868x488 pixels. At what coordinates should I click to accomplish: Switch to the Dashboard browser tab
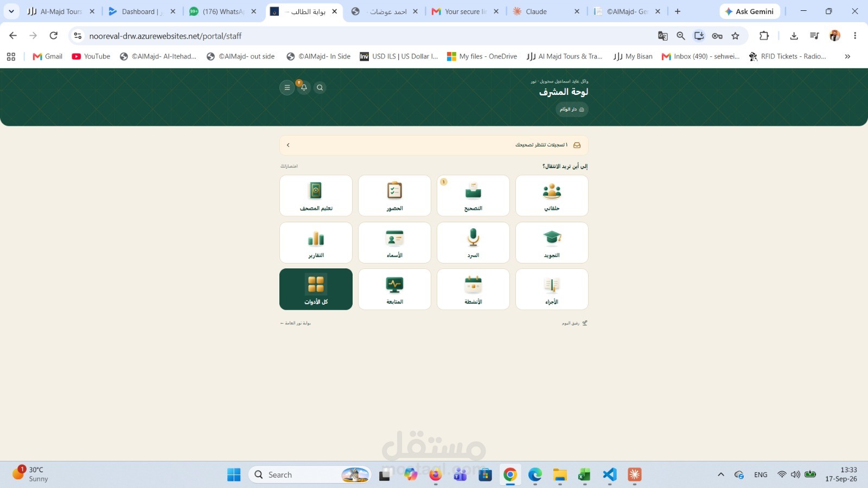142,11
